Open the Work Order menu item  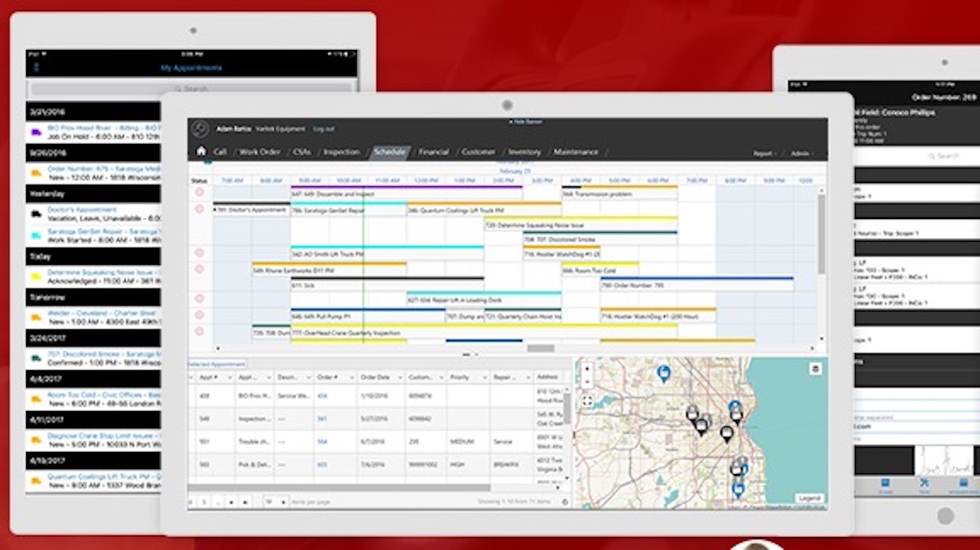(x=261, y=151)
